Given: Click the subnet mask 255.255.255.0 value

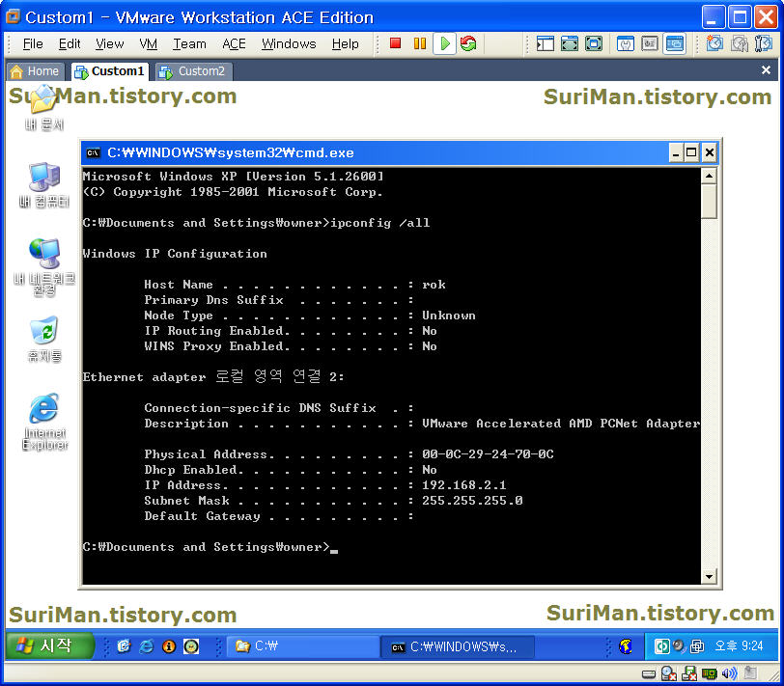Looking at the screenshot, I should (472, 501).
